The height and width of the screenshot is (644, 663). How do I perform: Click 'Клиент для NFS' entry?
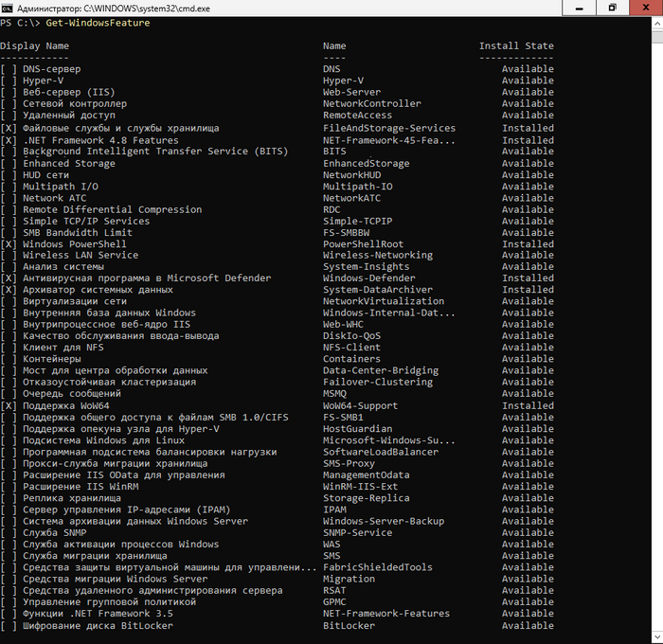click(63, 348)
